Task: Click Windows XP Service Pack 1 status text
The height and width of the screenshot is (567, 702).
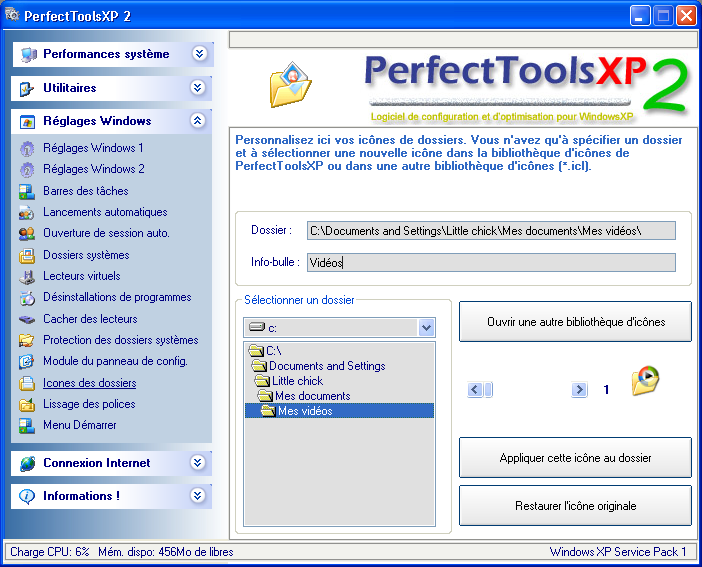Action: pyautogui.click(x=618, y=552)
